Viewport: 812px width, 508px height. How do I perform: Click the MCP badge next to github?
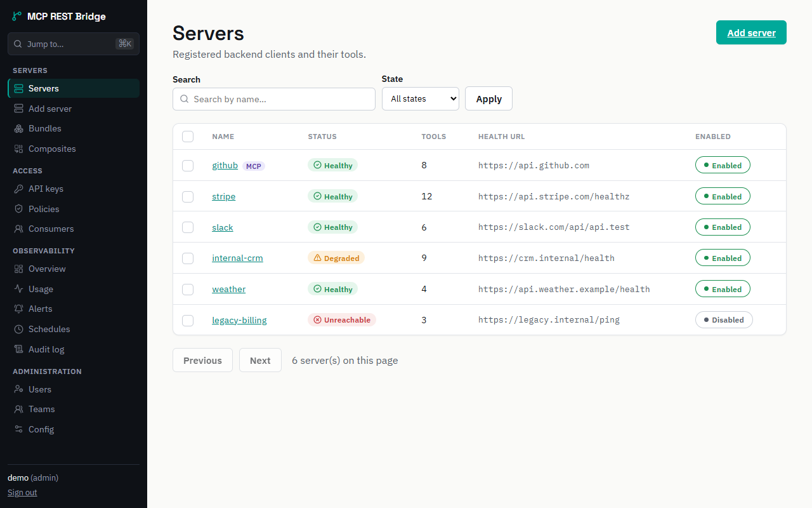click(254, 166)
